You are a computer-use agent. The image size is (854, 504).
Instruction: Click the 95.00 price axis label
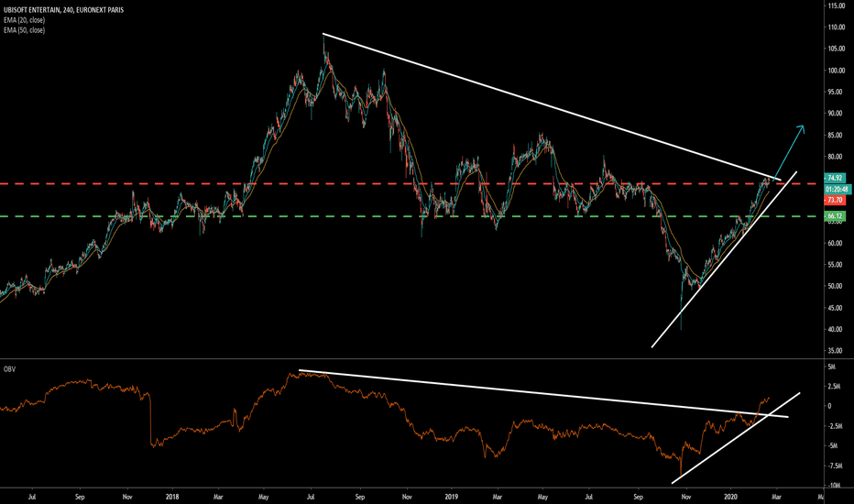coord(836,92)
